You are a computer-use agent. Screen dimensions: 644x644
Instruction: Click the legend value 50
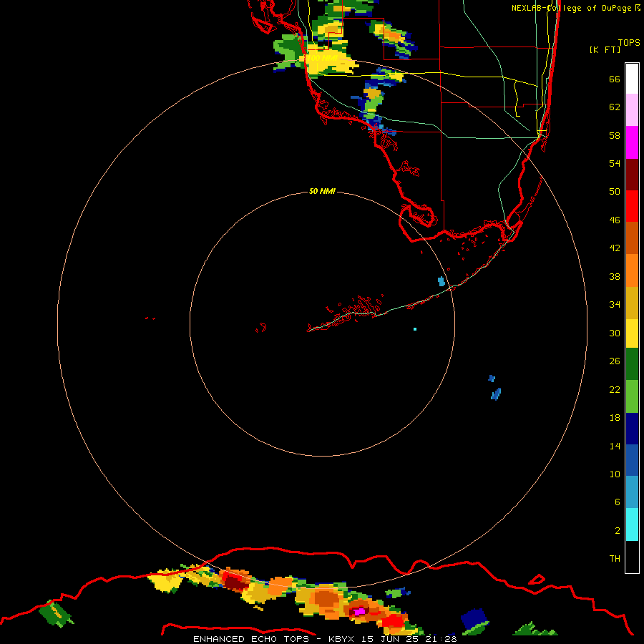[x=615, y=192]
